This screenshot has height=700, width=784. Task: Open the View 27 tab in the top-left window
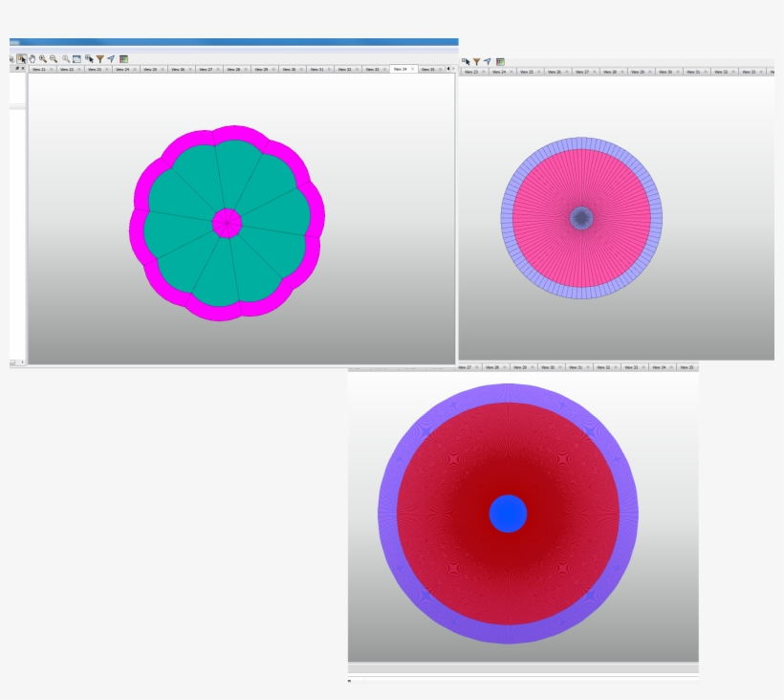coord(205,69)
